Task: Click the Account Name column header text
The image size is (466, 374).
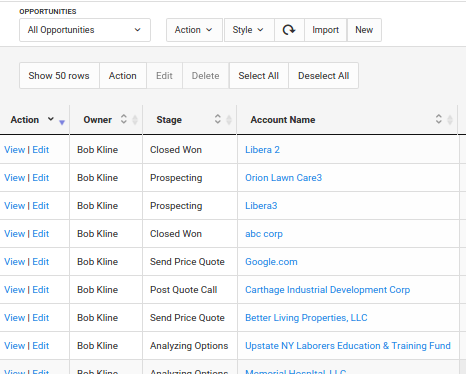Action: [283, 120]
